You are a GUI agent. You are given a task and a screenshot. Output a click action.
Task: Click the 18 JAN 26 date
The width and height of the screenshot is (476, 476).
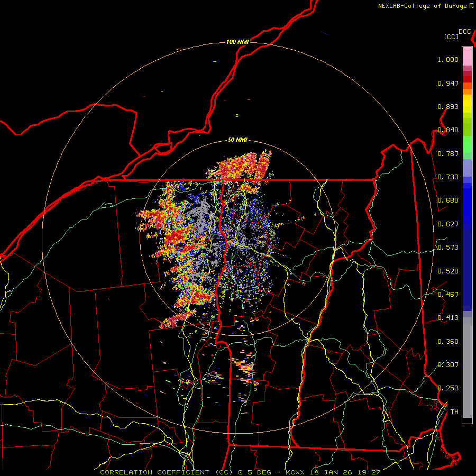click(330, 472)
